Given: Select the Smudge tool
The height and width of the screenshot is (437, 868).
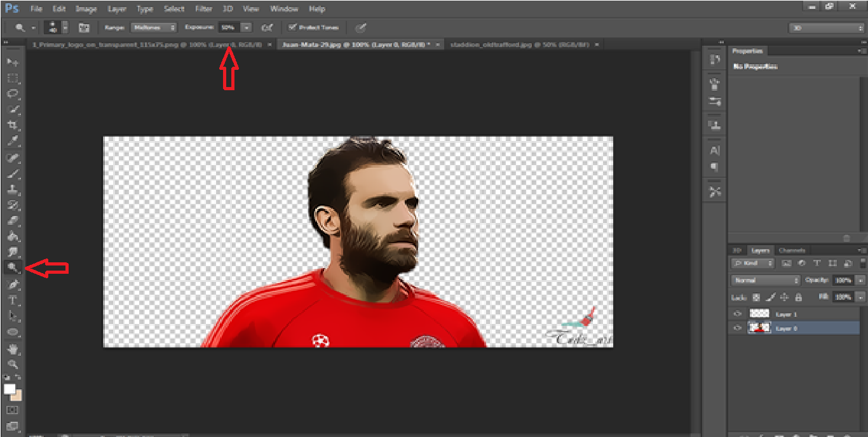Looking at the screenshot, I should [x=13, y=252].
